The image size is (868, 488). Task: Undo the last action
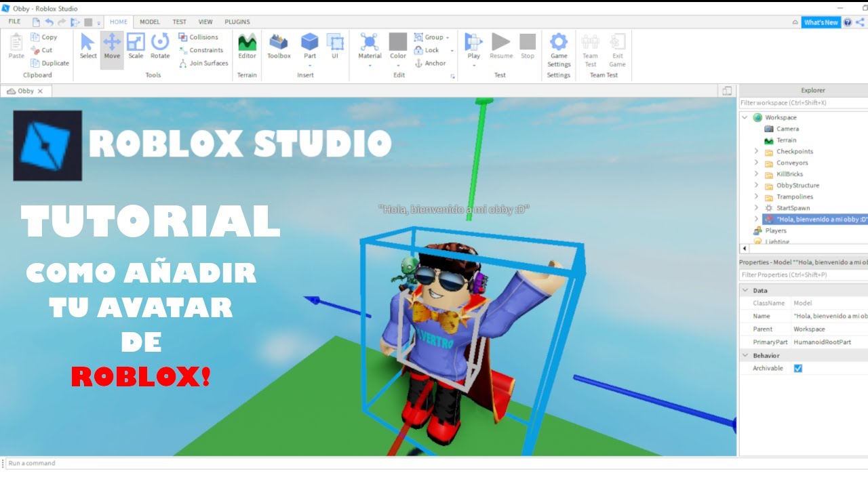[49, 22]
